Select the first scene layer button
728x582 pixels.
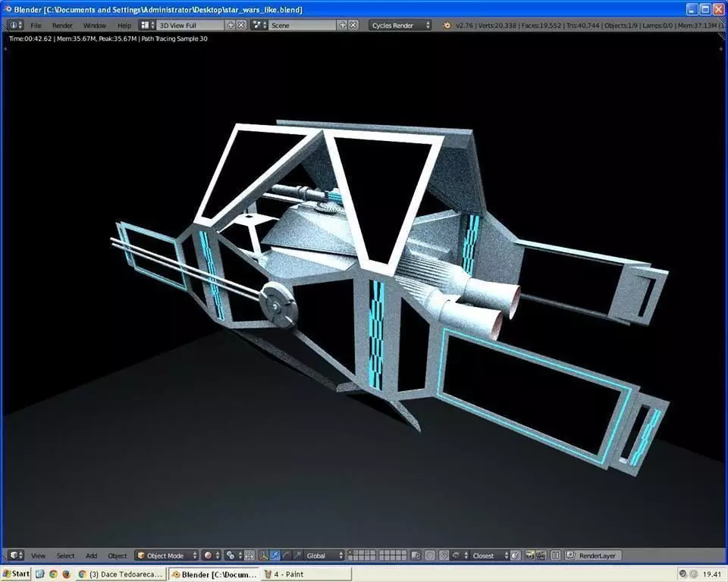350,552
